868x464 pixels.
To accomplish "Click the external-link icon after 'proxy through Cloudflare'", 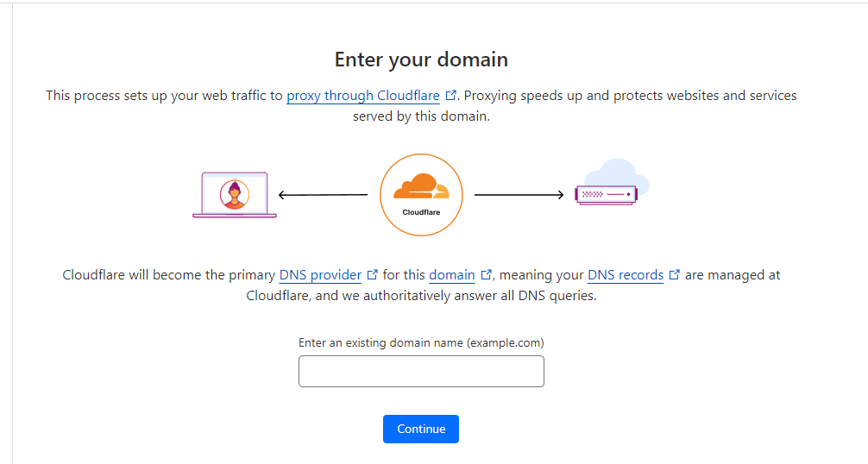I will click(451, 95).
